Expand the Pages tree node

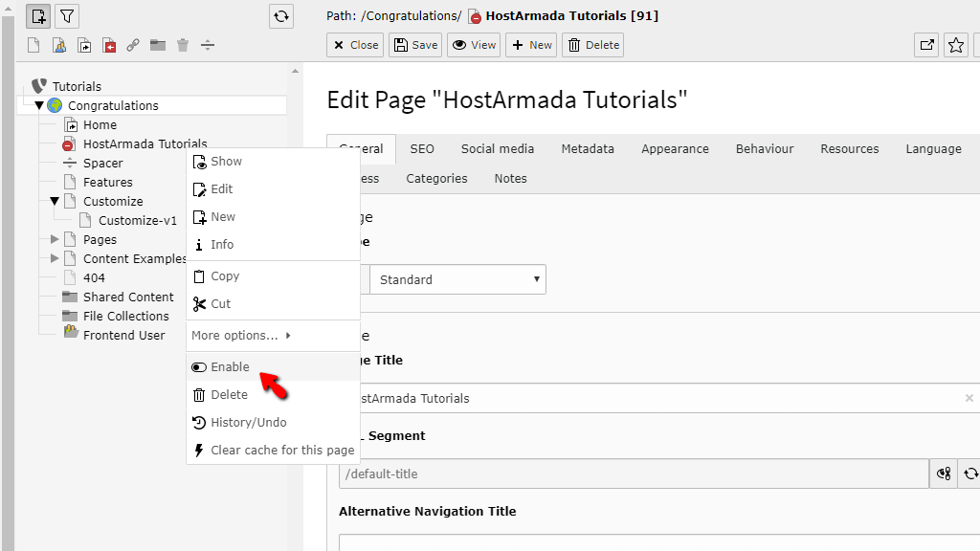pyautogui.click(x=55, y=239)
